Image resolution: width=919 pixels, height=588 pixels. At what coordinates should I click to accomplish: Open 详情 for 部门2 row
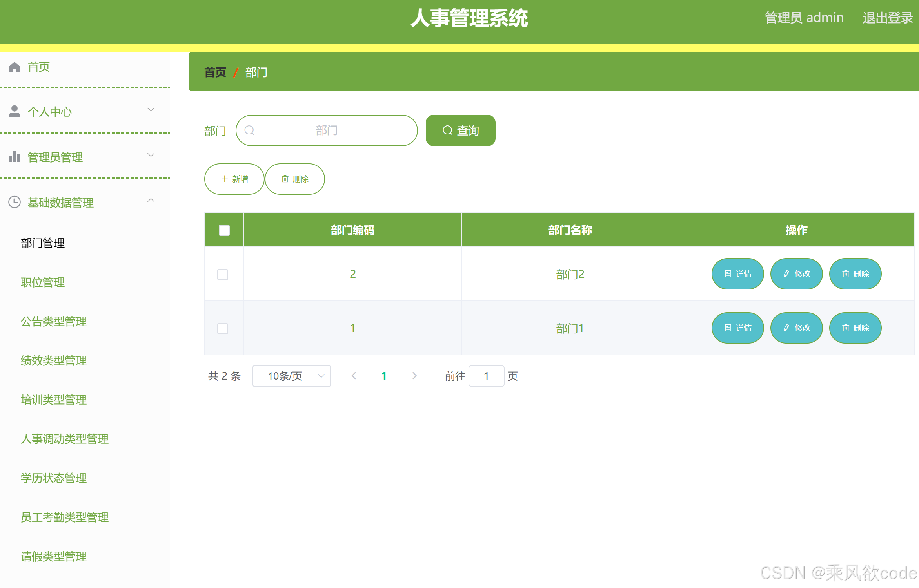[x=737, y=274]
